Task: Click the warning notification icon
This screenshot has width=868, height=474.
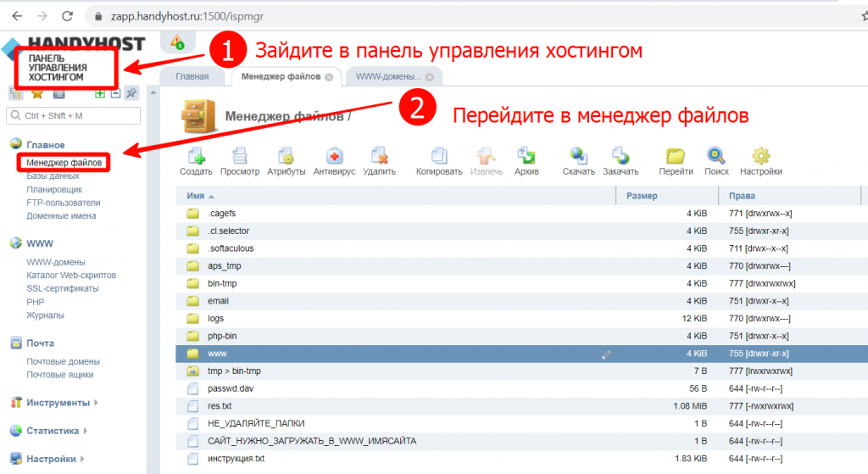Action: click(x=177, y=42)
